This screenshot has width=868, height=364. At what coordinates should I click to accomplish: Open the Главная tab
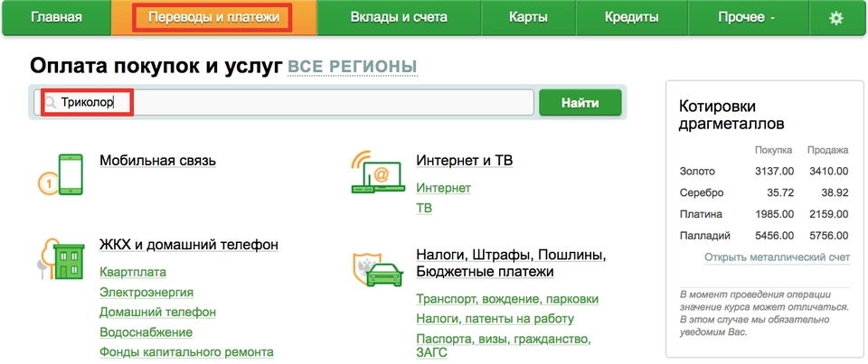tap(56, 18)
